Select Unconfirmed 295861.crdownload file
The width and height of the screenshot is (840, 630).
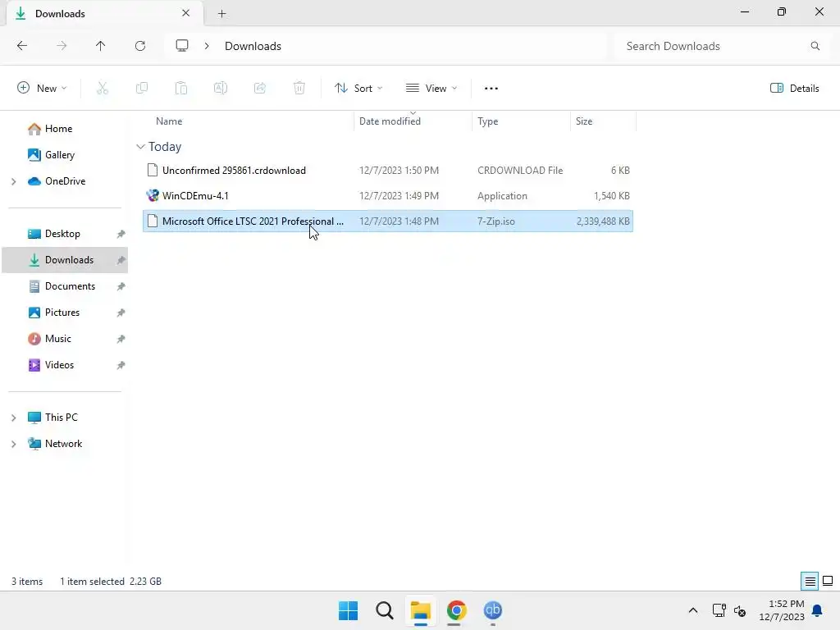388,171
